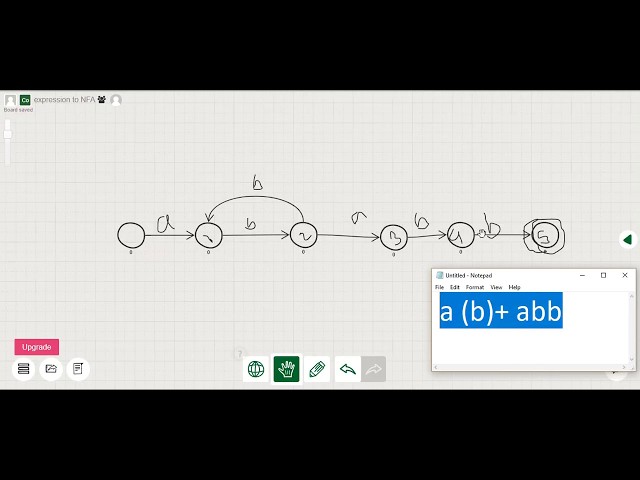Image resolution: width=640 pixels, height=480 pixels.
Task: Click the user avatar beside board title
Action: pyautogui.click(x=116, y=100)
